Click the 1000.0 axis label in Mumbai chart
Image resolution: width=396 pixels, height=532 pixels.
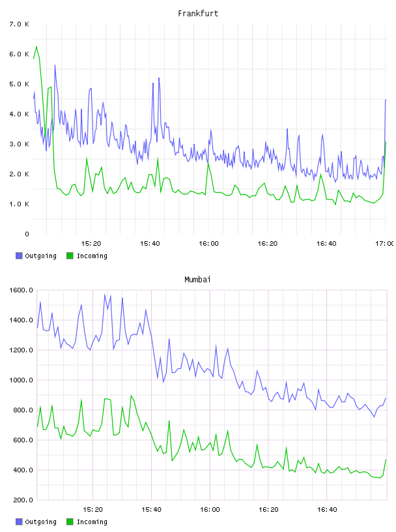[x=21, y=380]
